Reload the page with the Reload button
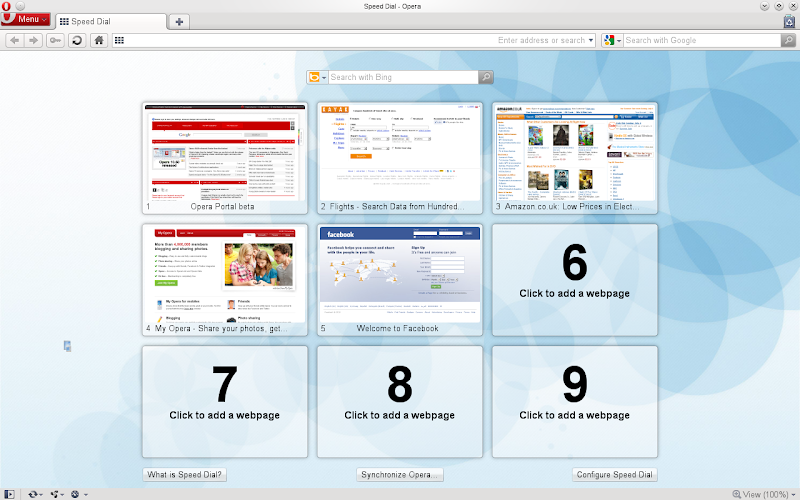Image resolution: width=800 pixels, height=500 pixels. click(77, 40)
